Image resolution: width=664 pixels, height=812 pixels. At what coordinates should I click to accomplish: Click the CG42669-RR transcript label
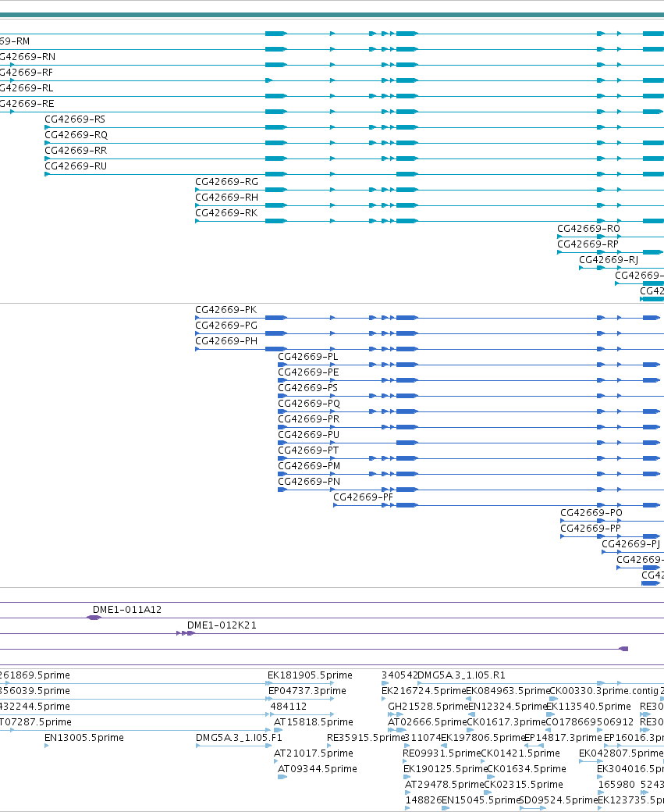pos(76,150)
